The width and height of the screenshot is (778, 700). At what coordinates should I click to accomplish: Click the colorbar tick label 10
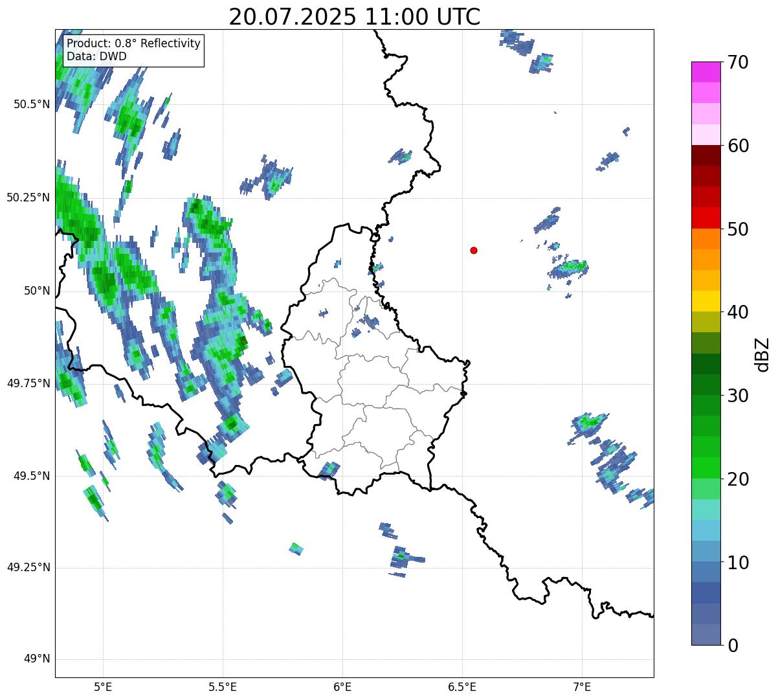click(x=739, y=562)
